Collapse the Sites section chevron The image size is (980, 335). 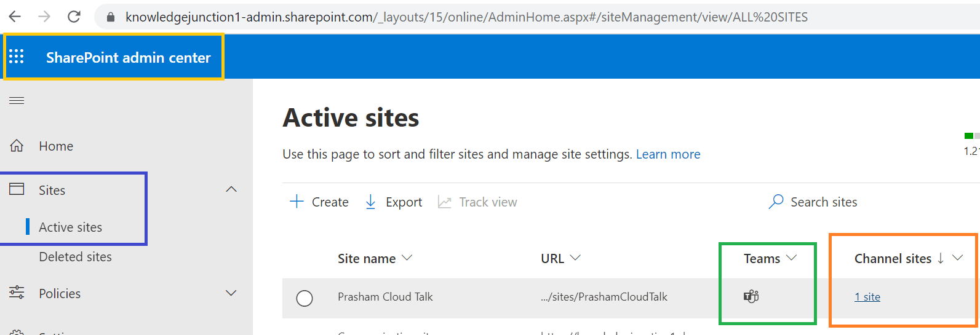pyautogui.click(x=231, y=189)
